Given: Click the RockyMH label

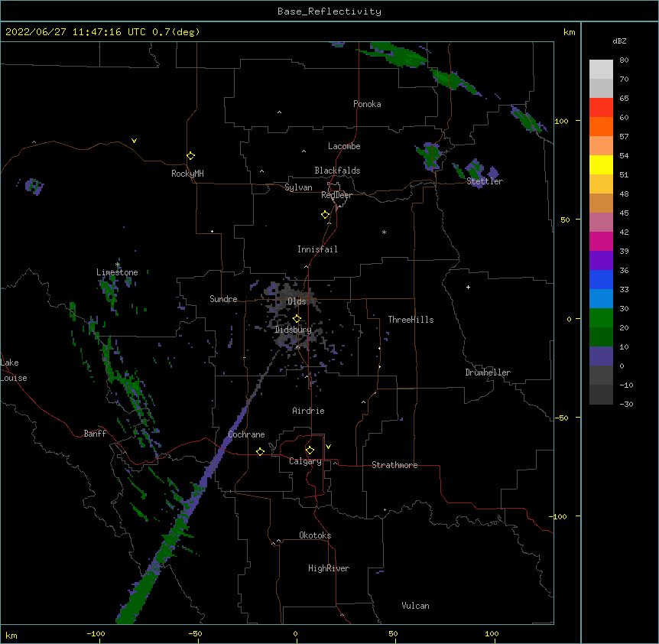Looking at the screenshot, I should point(187,174).
